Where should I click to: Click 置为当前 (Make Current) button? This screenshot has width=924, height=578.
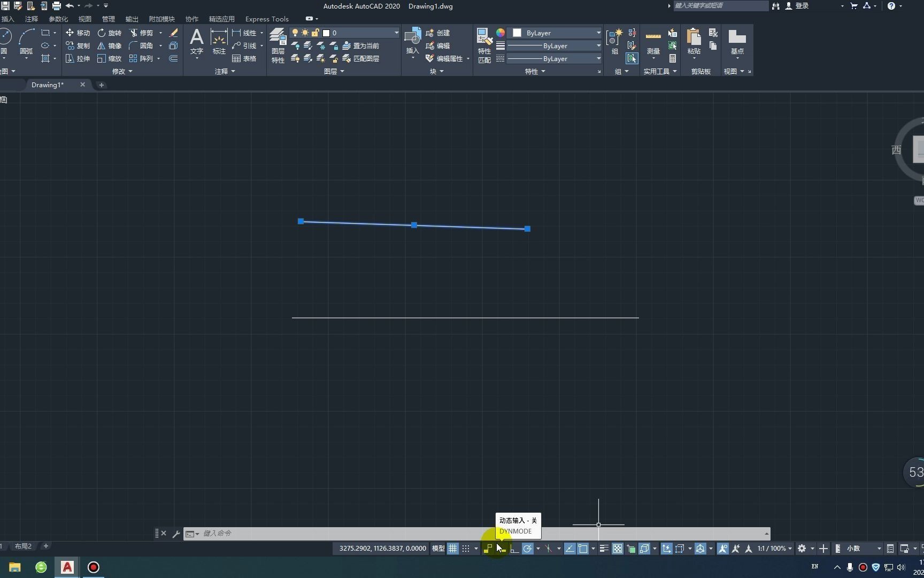361,45
